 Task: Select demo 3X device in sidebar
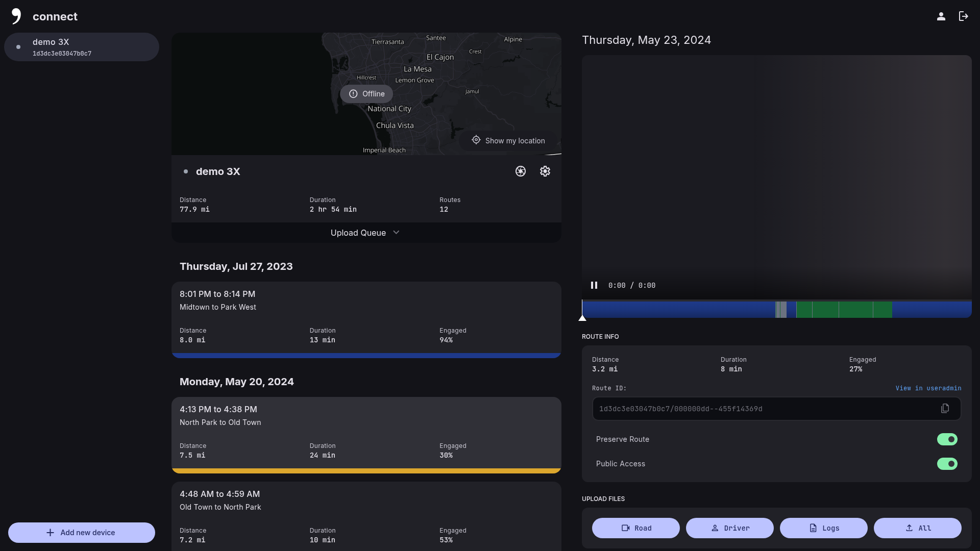point(82,47)
